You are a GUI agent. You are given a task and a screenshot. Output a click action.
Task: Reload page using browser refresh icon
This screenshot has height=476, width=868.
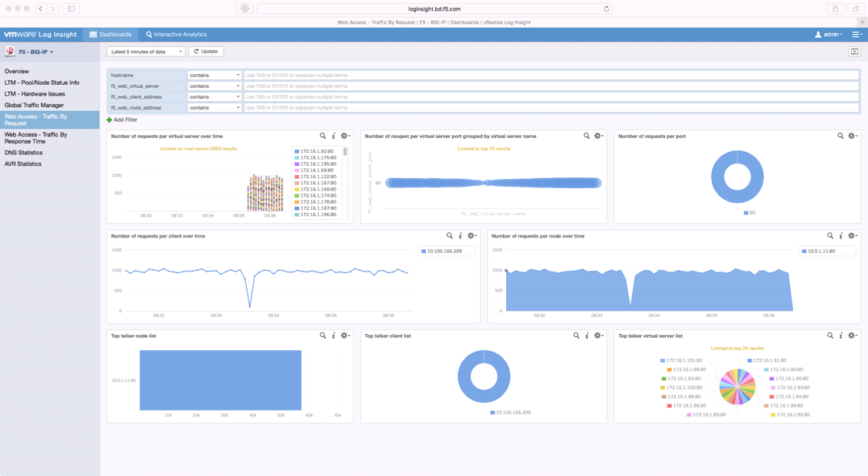pos(606,8)
